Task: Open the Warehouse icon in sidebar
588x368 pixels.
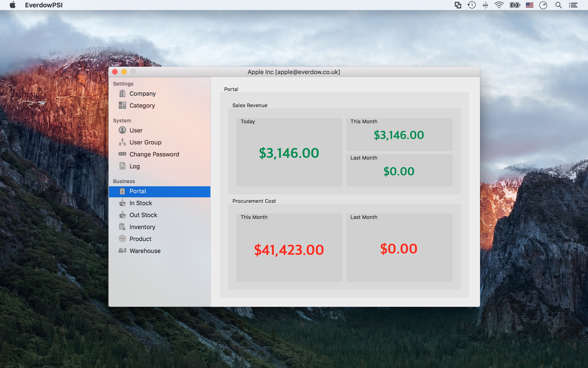Action: click(x=122, y=251)
